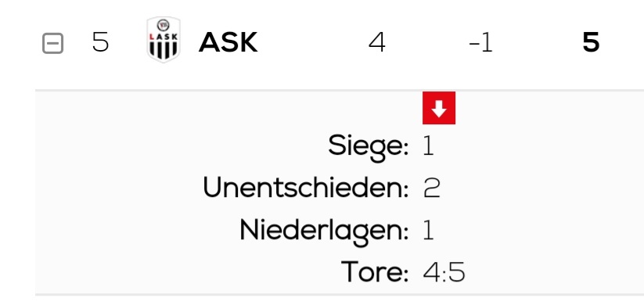Click the games played value 4
644x305 pixels.
[x=377, y=42]
